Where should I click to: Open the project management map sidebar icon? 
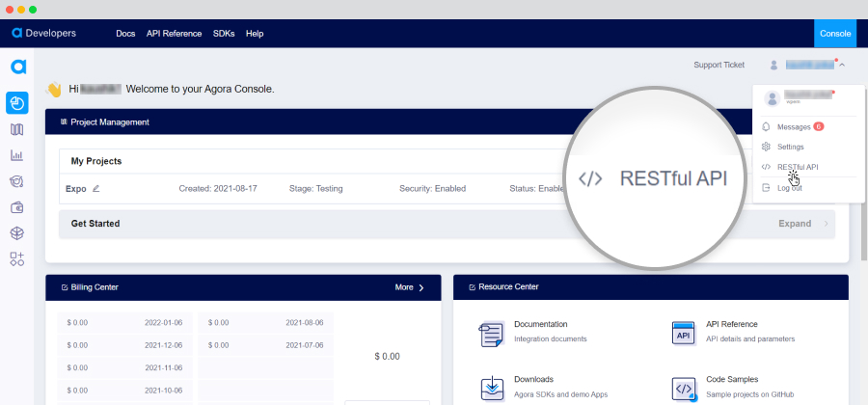17,129
